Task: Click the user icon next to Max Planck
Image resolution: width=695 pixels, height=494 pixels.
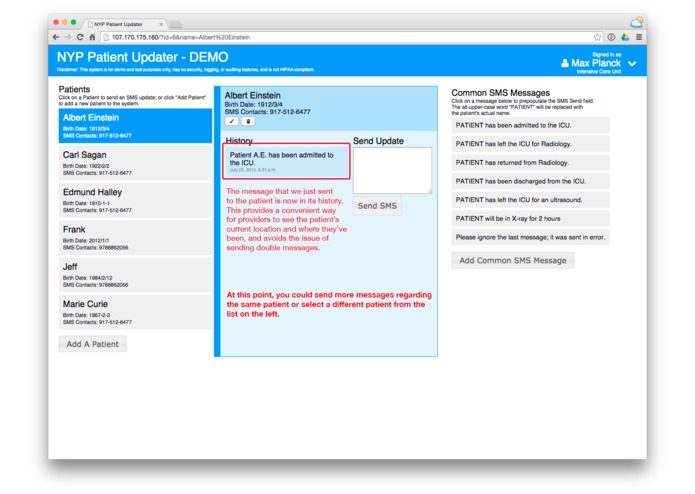Action: [565, 63]
